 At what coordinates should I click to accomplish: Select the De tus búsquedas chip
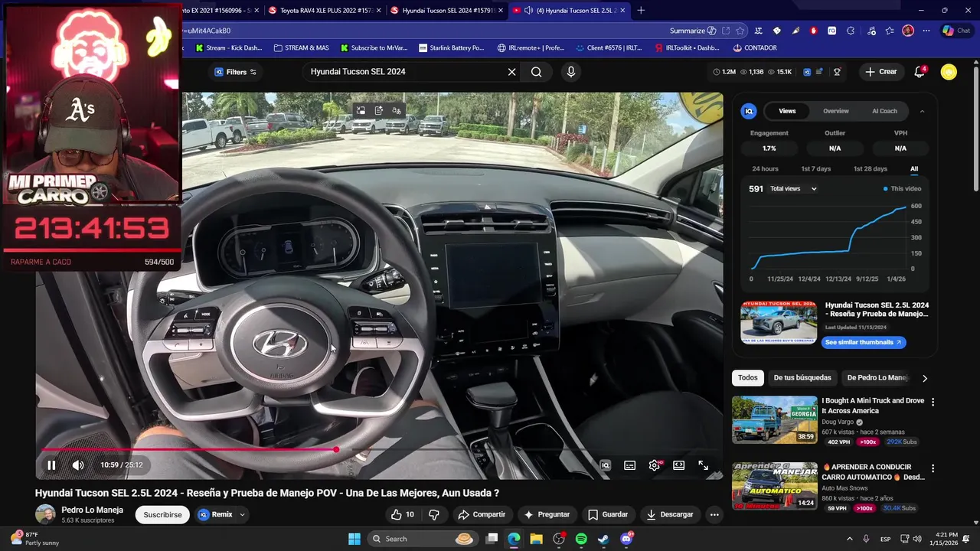[x=802, y=378]
